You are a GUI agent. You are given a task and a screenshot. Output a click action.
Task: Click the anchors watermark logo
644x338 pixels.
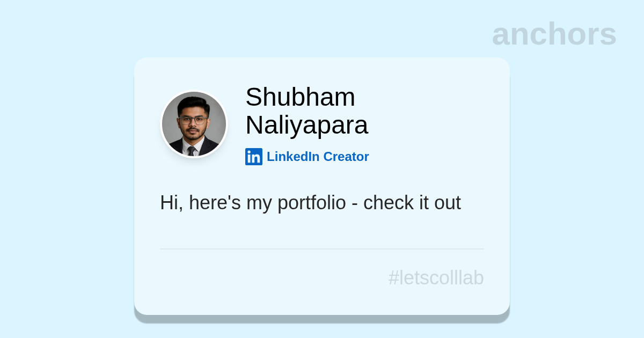click(x=554, y=34)
